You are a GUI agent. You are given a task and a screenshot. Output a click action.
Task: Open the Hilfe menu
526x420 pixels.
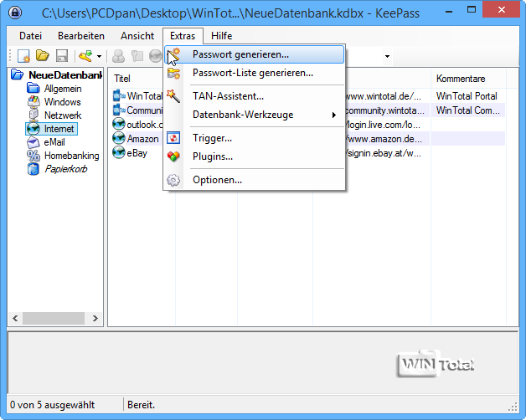222,36
